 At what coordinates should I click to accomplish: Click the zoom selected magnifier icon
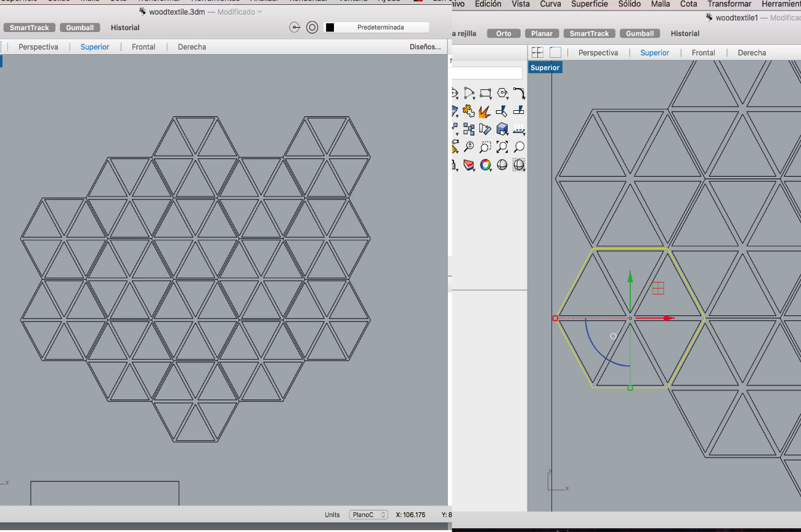[x=519, y=147]
